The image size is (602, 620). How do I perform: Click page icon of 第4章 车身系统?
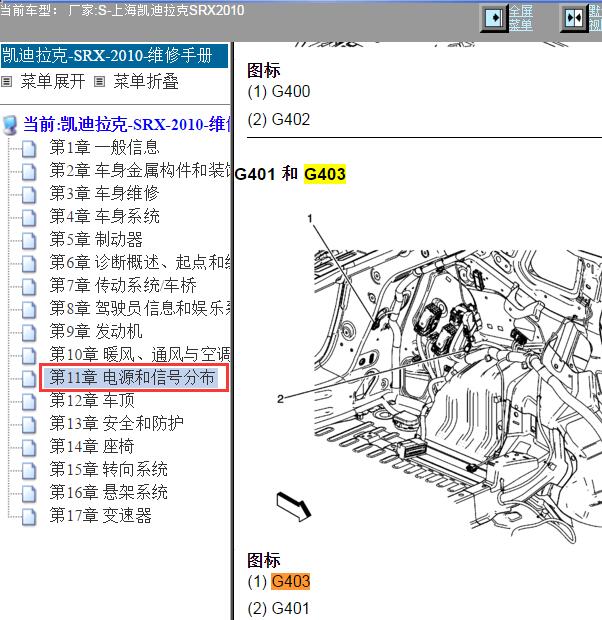tap(29, 218)
